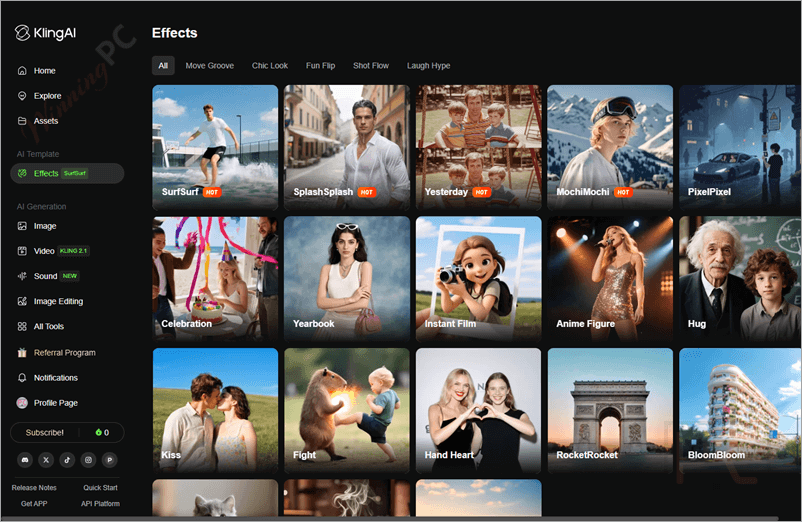Switch to Chic Look tab
This screenshot has height=522, width=802.
click(x=270, y=65)
